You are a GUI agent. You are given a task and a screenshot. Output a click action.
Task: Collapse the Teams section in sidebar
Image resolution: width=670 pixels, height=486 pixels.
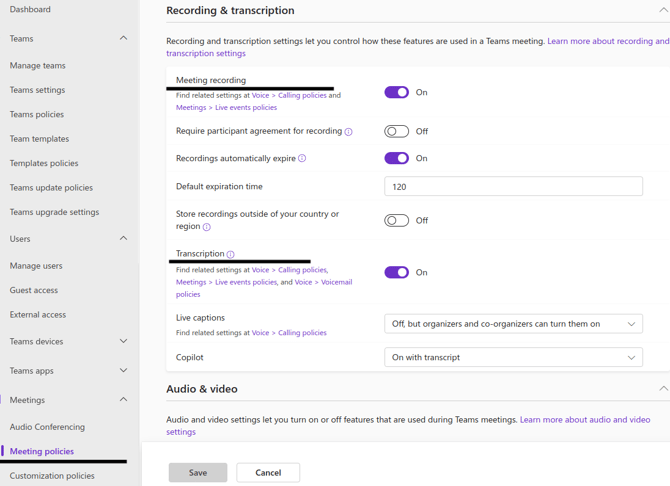123,38
